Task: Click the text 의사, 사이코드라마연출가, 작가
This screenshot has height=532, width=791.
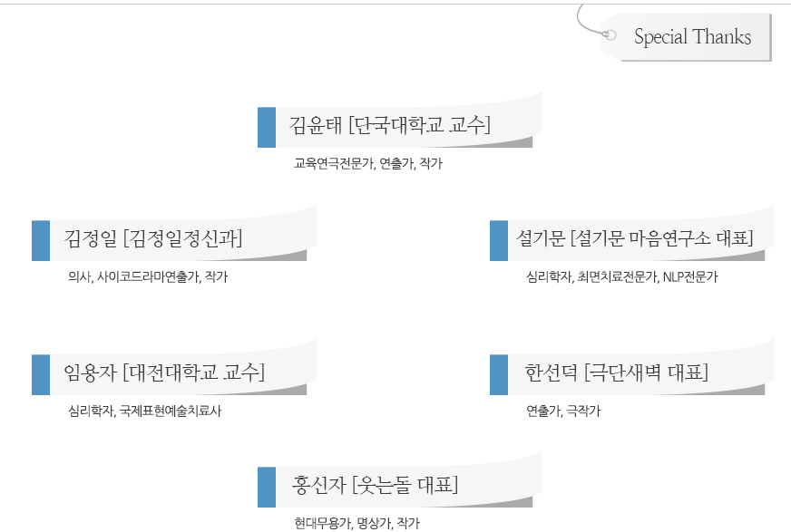Action: (148, 276)
